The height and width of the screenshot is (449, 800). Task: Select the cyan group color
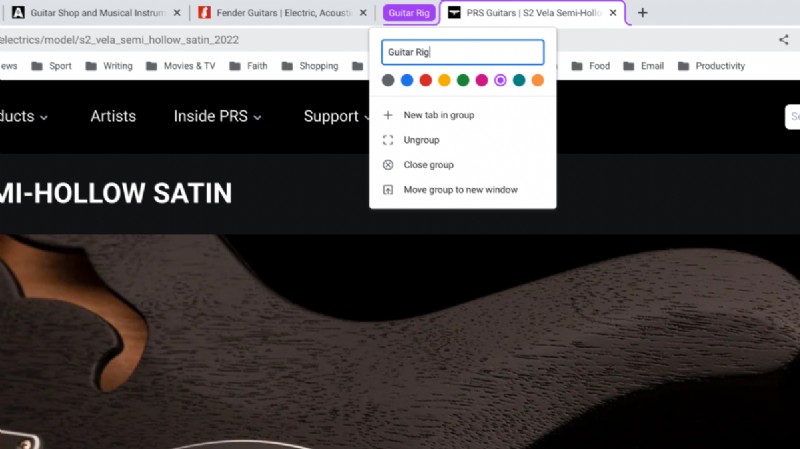(x=519, y=80)
